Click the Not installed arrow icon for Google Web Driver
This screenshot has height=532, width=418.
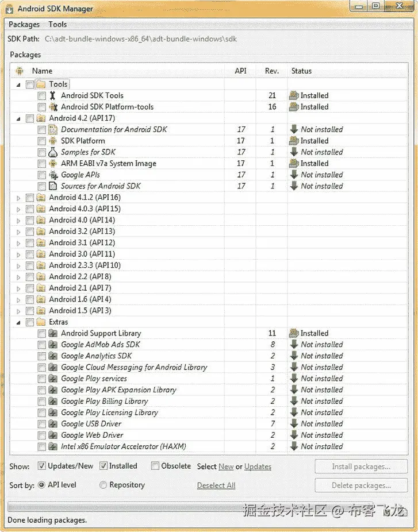click(294, 435)
